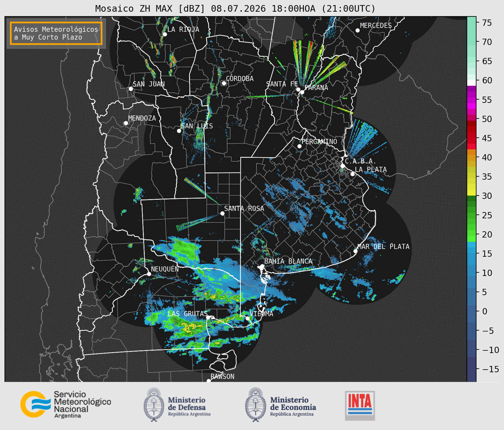Click the Mendoza city dot

click(x=126, y=123)
